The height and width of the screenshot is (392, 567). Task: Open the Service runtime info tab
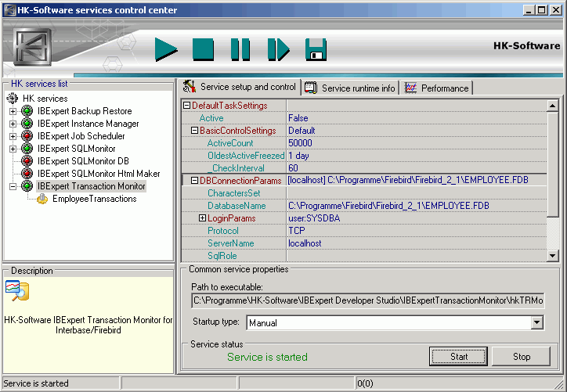click(350, 88)
